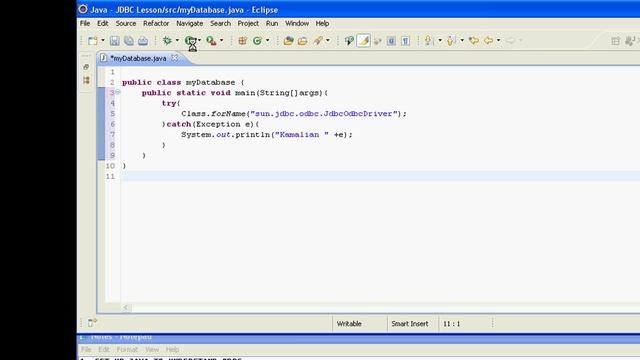
Task: Click the Debug bug icon
Action: 167,40
